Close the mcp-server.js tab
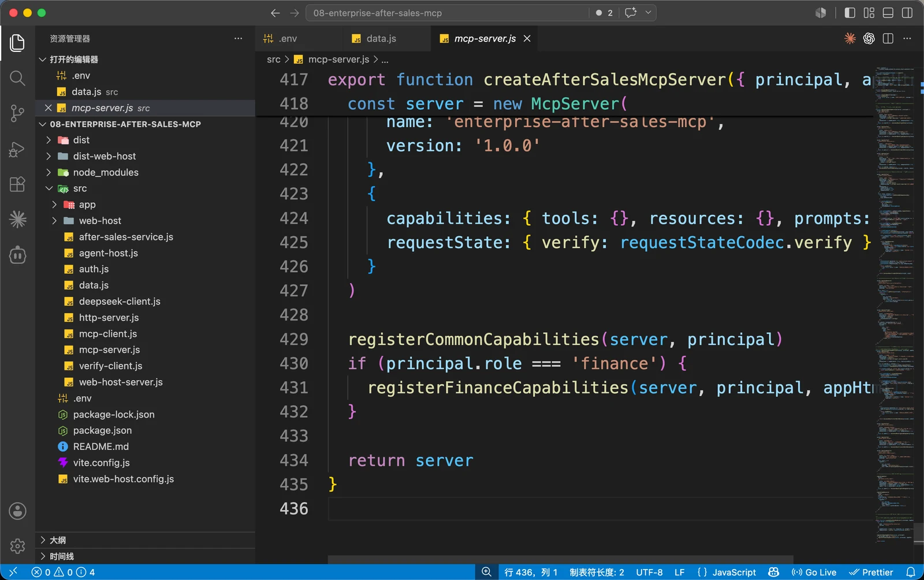The image size is (924, 580). tap(527, 39)
